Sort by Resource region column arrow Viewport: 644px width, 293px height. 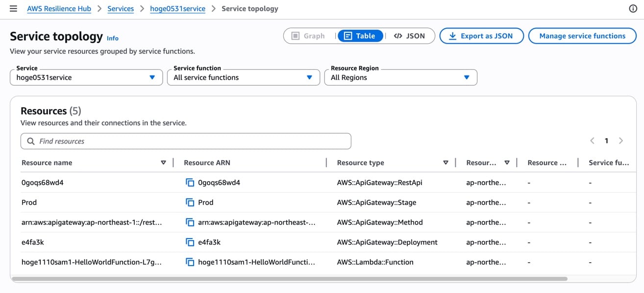click(507, 163)
